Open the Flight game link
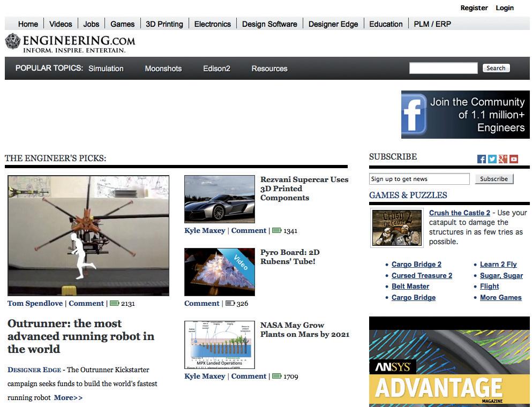 pyautogui.click(x=489, y=287)
